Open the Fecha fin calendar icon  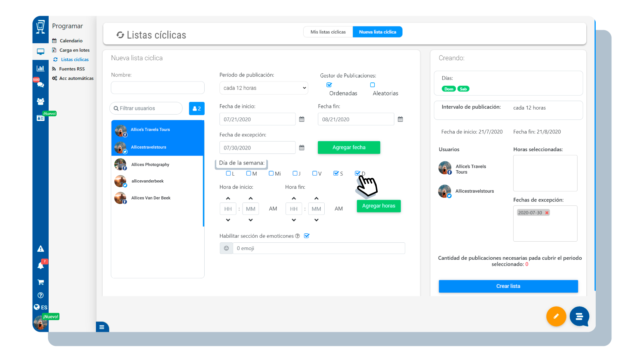[400, 119]
